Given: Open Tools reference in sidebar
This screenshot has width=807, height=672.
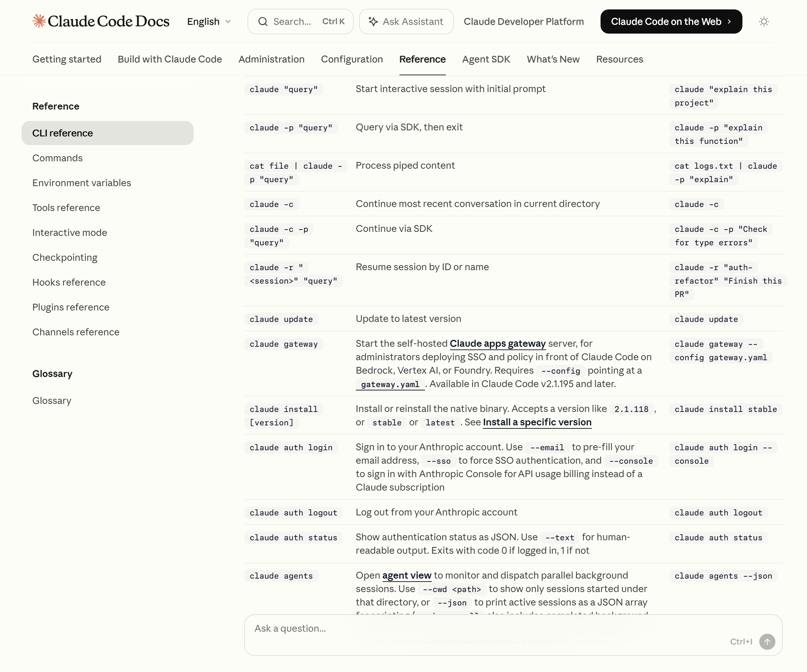Looking at the screenshot, I should coord(66,208).
